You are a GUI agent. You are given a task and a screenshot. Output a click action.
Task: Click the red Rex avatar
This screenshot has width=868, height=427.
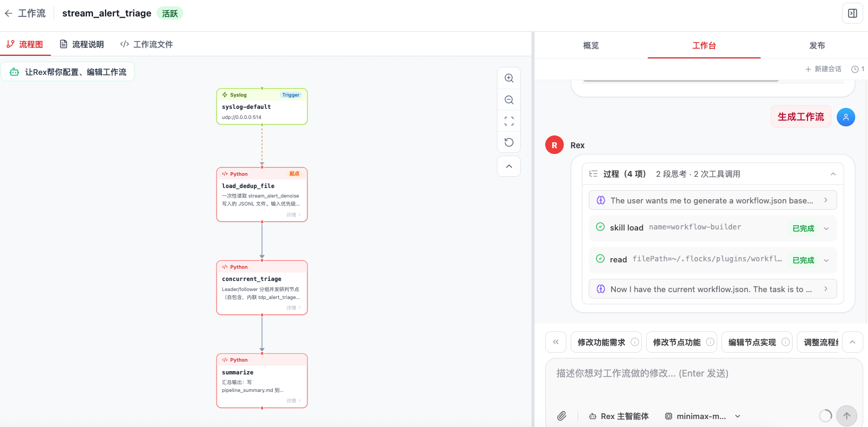pyautogui.click(x=554, y=145)
